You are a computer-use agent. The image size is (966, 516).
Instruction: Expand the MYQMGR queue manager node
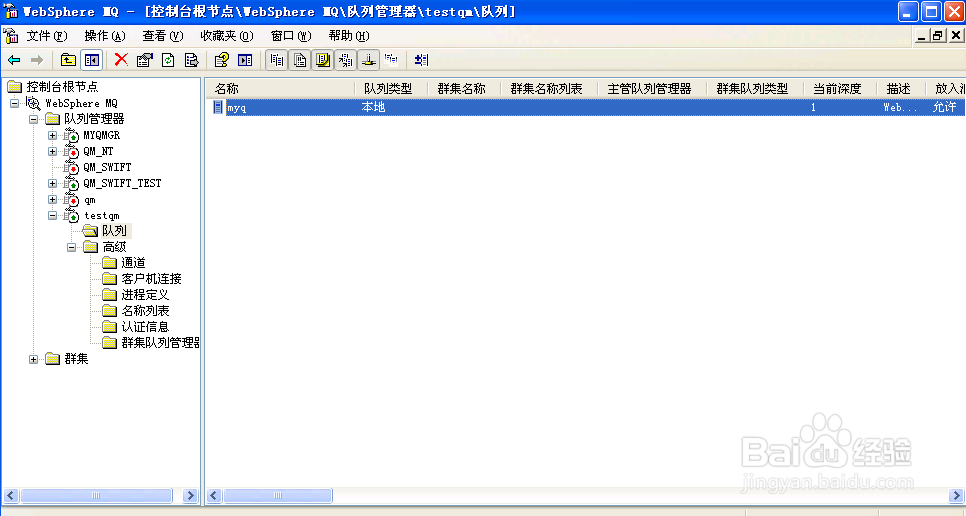point(52,135)
